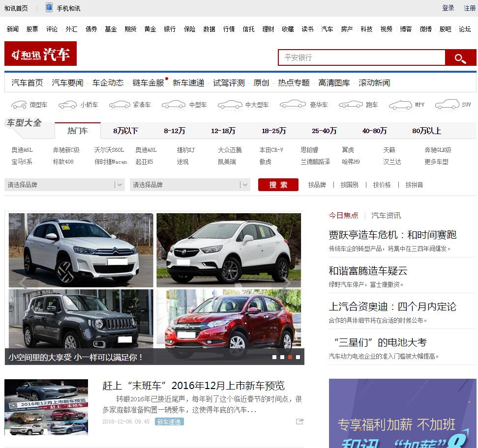Click the 按拼音 filter link
This screenshot has width=478, height=448.
[414, 185]
